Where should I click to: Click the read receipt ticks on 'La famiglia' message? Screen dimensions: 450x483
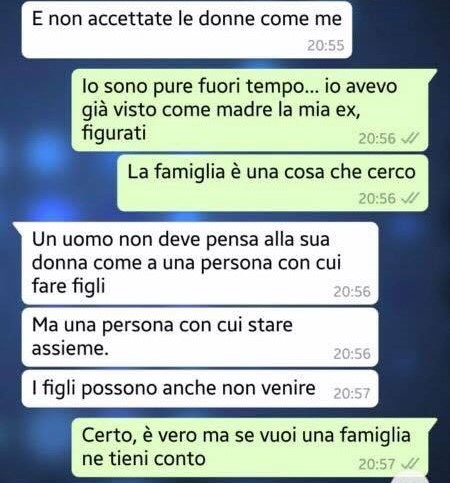pyautogui.click(x=409, y=198)
